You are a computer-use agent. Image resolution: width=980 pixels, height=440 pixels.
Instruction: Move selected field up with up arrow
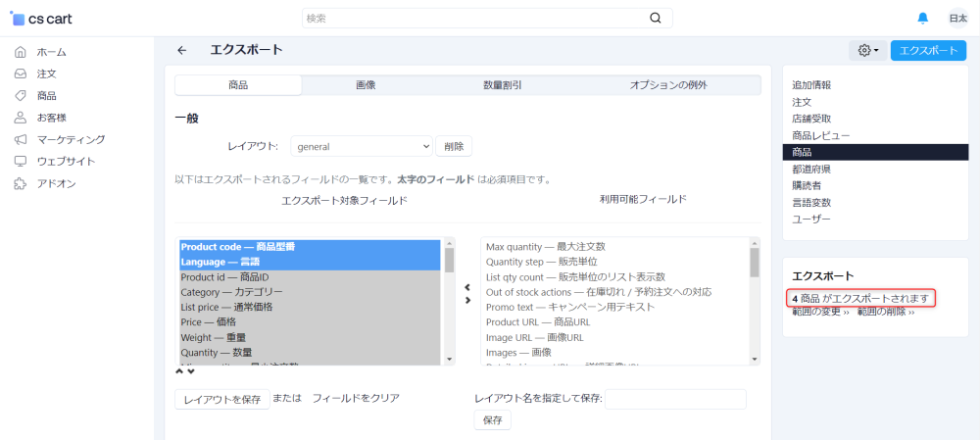tap(179, 371)
